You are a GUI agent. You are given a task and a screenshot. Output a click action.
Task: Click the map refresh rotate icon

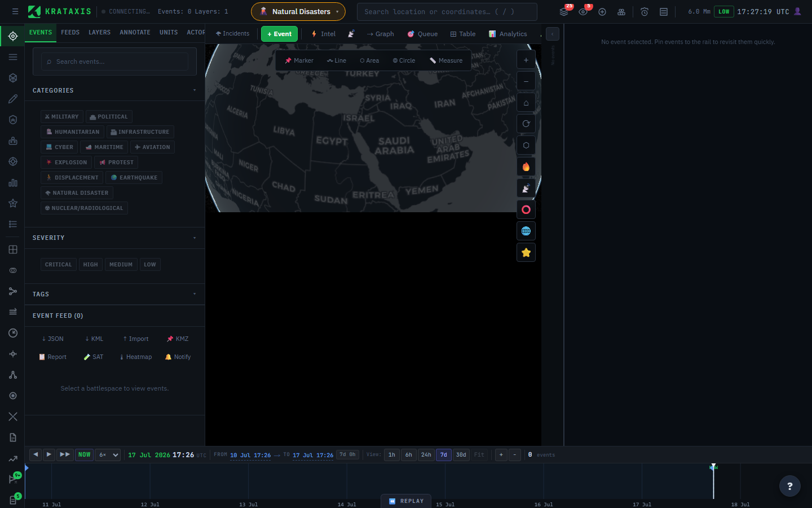point(526,124)
